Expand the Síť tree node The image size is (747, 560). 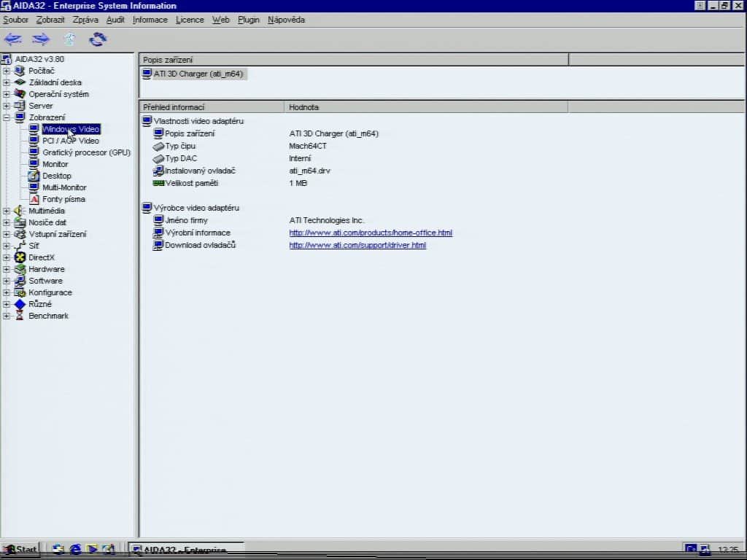pyautogui.click(x=6, y=246)
